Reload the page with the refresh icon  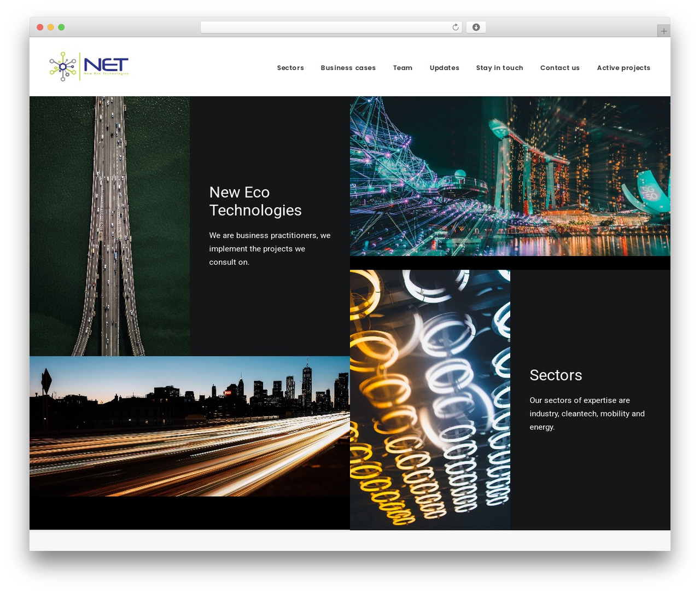point(455,27)
